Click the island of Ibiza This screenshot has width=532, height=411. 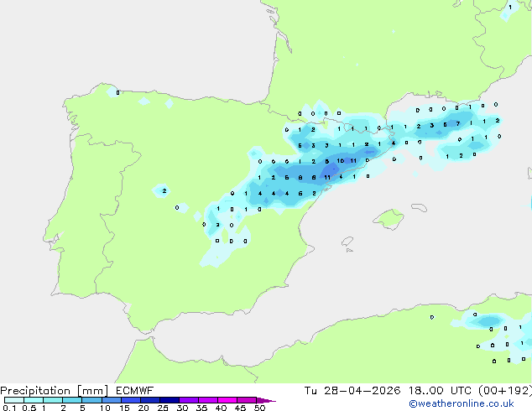(347, 242)
